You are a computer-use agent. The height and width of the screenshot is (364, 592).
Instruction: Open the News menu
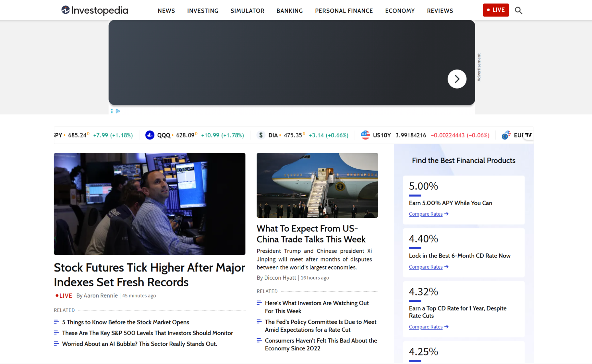tap(166, 11)
